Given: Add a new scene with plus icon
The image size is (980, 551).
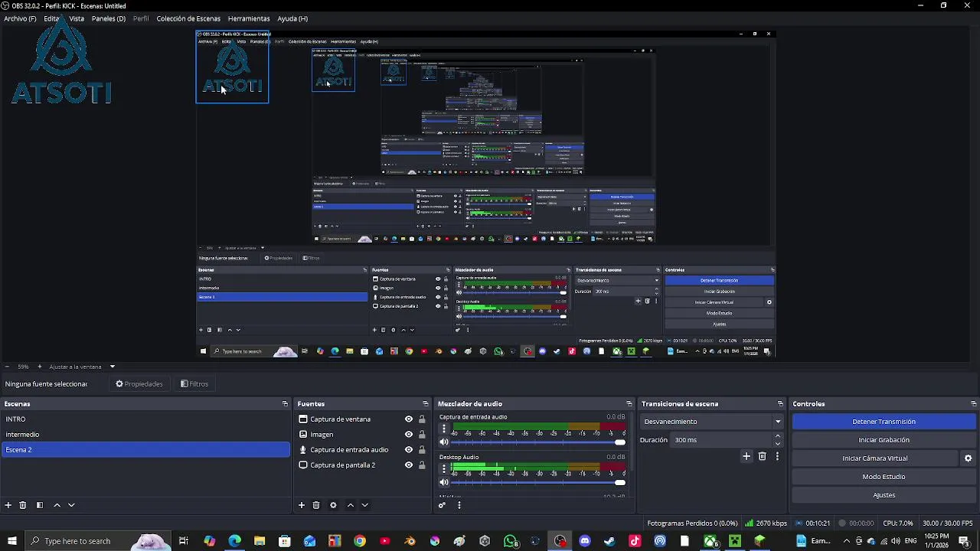Looking at the screenshot, I should coord(8,505).
